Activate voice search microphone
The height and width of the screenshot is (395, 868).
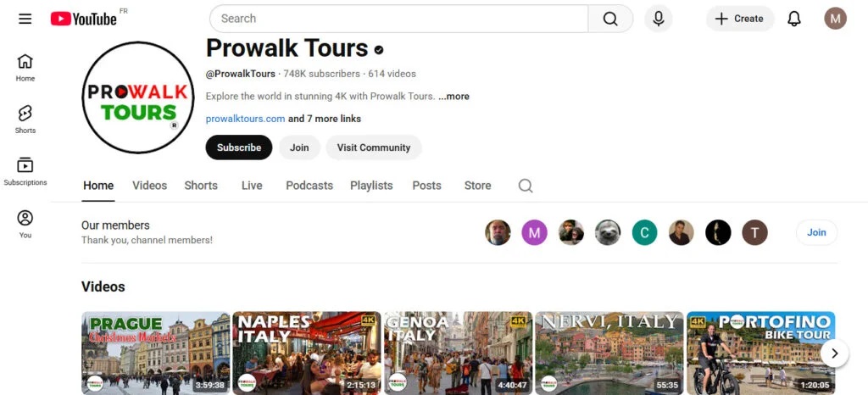tap(658, 19)
